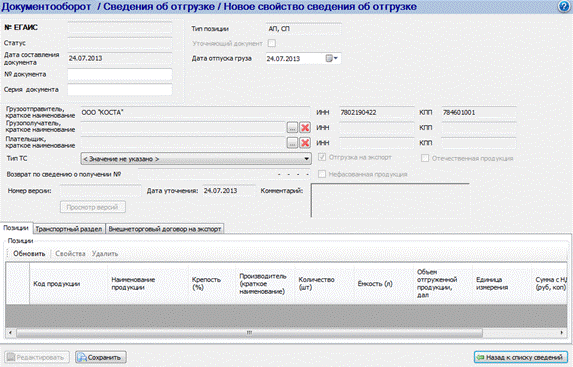573x367 pixels.
Task: Click the Производитель column header
Action: click(x=265, y=284)
